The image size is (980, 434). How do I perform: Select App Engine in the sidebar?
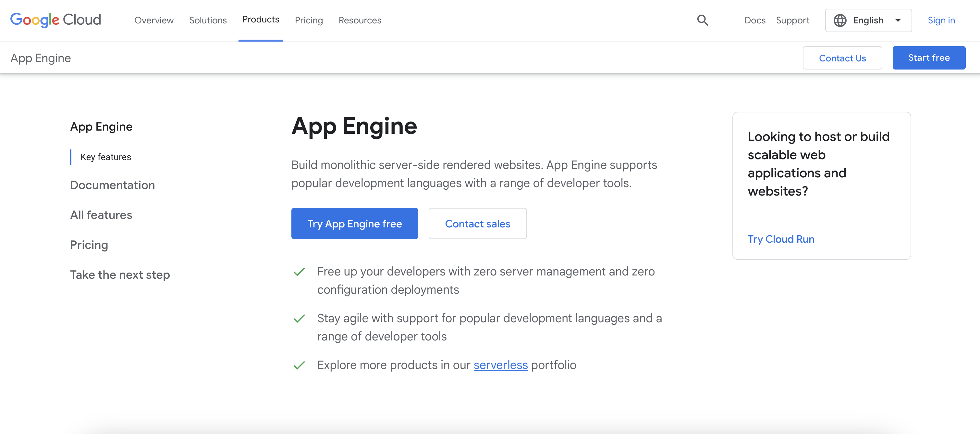coord(101,126)
